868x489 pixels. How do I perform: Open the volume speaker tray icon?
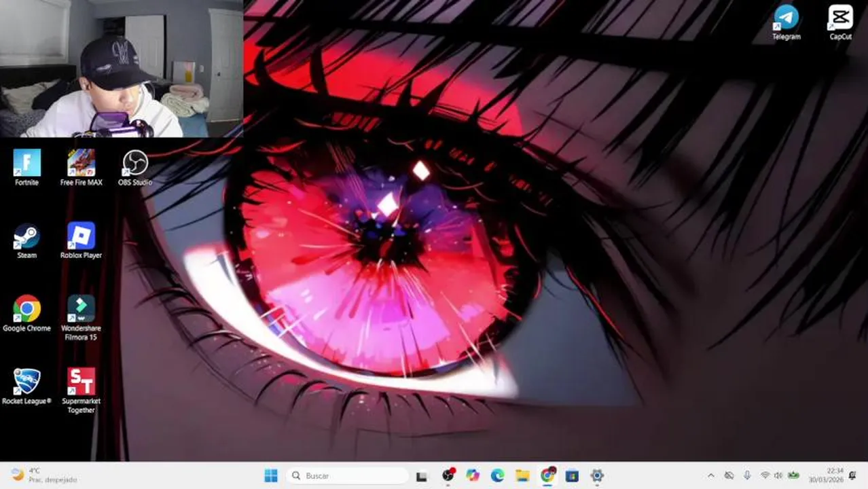778,475
